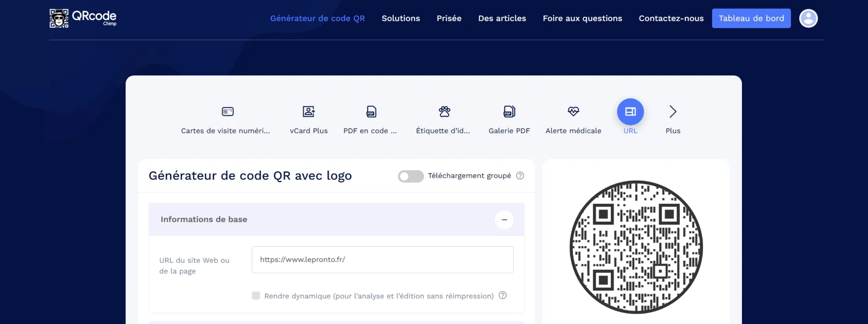Select the Cartes de visite numériques icon
Image resolution: width=868 pixels, height=324 pixels.
click(228, 112)
